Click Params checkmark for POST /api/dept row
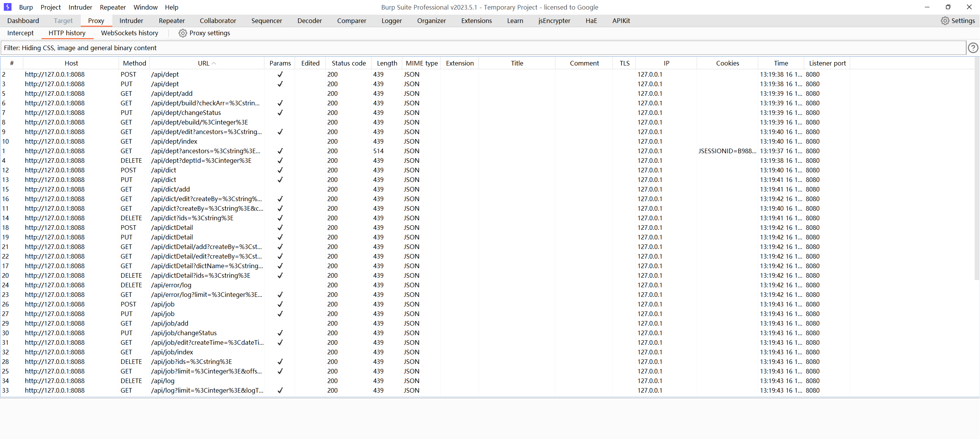This screenshot has width=980, height=439. (x=280, y=74)
